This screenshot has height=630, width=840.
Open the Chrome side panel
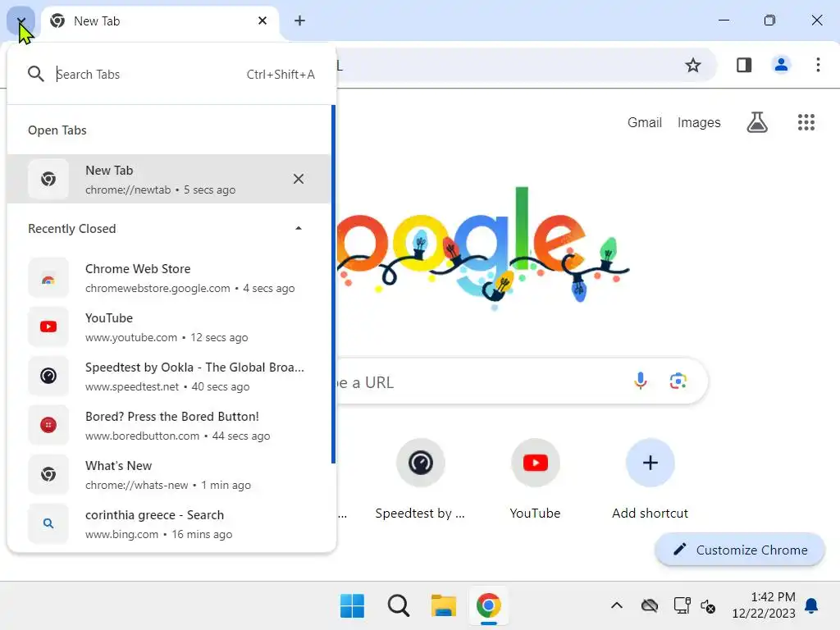[744, 66]
